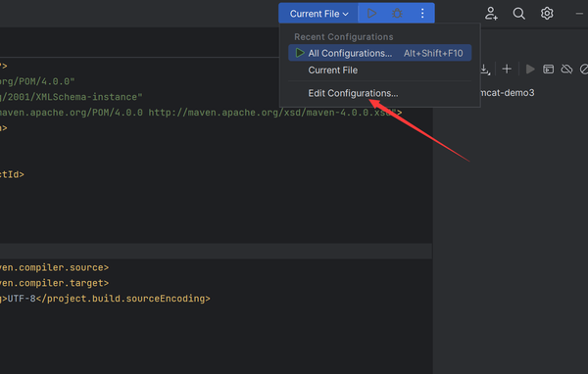588x374 pixels.
Task: Open Search Everywhere with the magnifier icon
Action: (519, 14)
